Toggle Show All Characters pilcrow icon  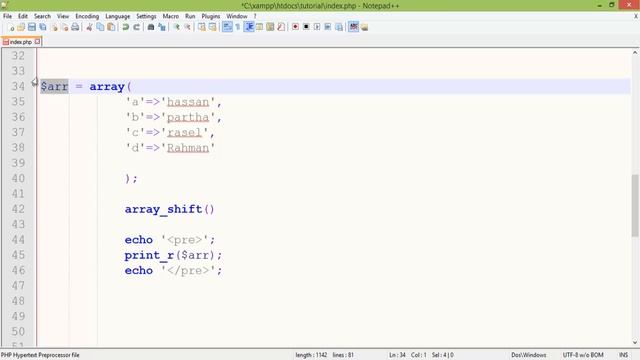(238, 27)
